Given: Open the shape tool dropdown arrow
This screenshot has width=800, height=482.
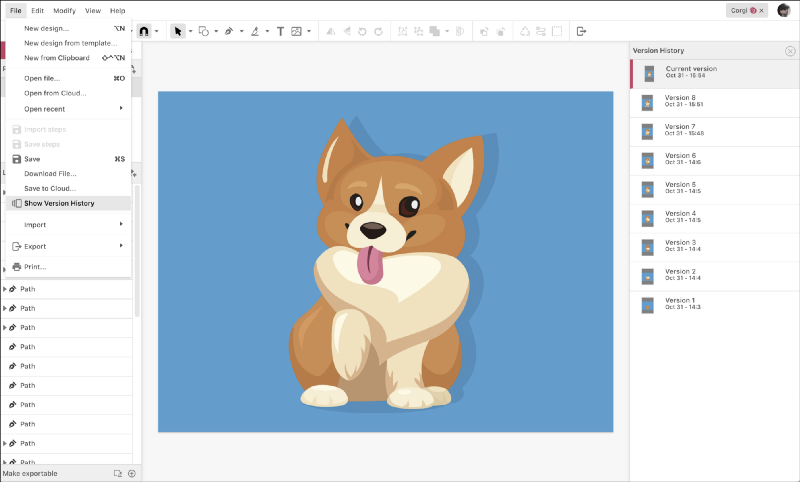Looking at the screenshot, I should pyautogui.click(x=216, y=31).
